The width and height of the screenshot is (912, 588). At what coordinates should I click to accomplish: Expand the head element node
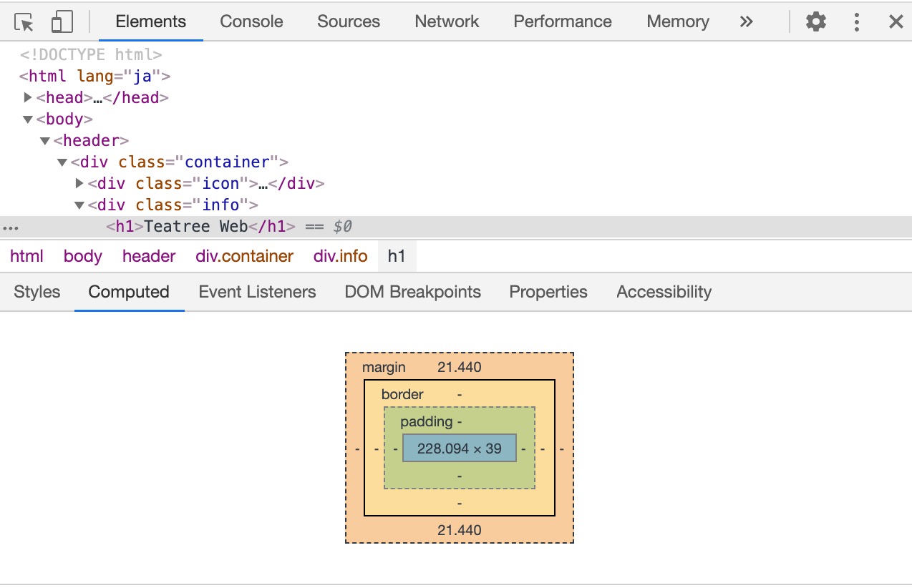coord(28,97)
